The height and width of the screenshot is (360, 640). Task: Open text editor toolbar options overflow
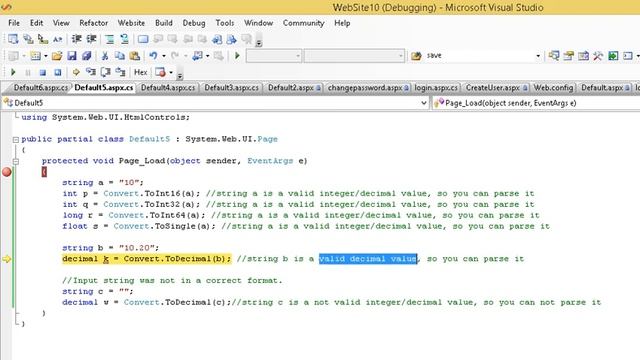(x=258, y=42)
